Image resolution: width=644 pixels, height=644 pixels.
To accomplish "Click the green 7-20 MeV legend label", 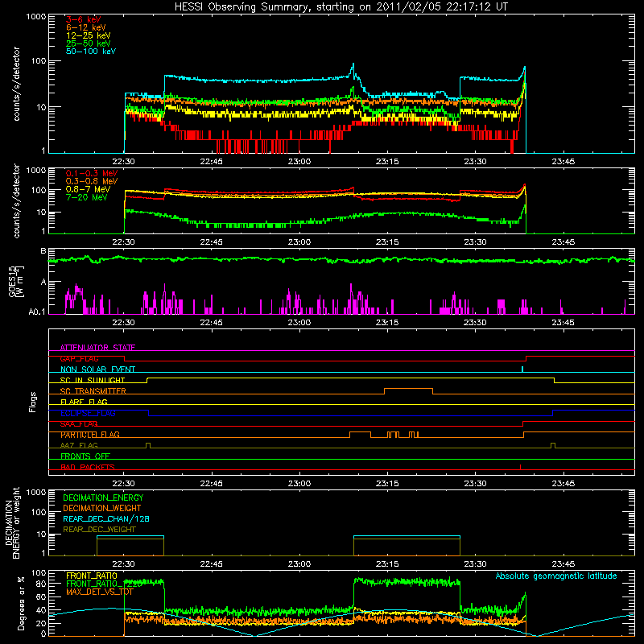I will (x=87, y=197).
